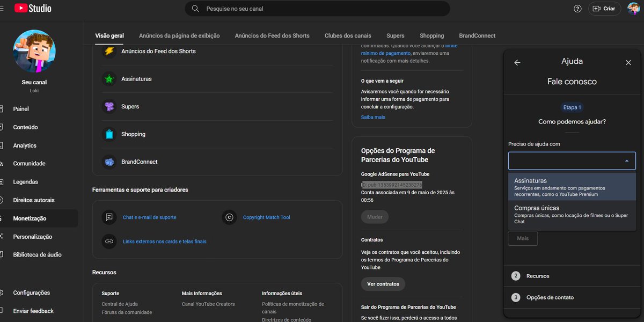Click the search magnifier icon
Image resolution: width=644 pixels, height=322 pixels.
click(x=195, y=9)
